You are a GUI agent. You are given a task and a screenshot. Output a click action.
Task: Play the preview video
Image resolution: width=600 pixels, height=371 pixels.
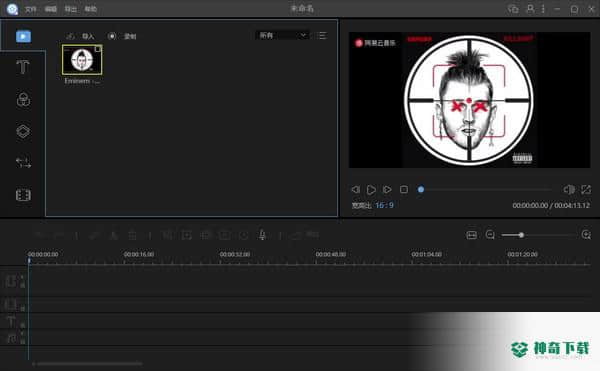(371, 189)
